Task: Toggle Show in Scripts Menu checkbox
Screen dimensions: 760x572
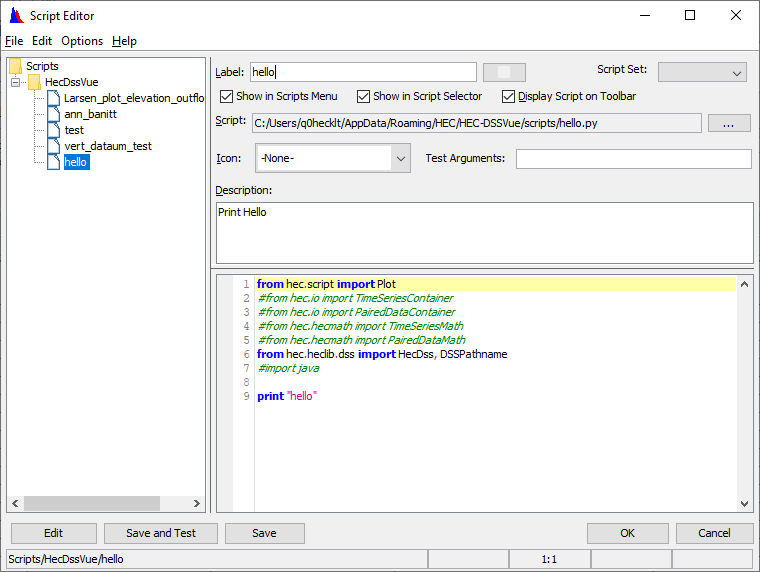Action: tap(226, 96)
